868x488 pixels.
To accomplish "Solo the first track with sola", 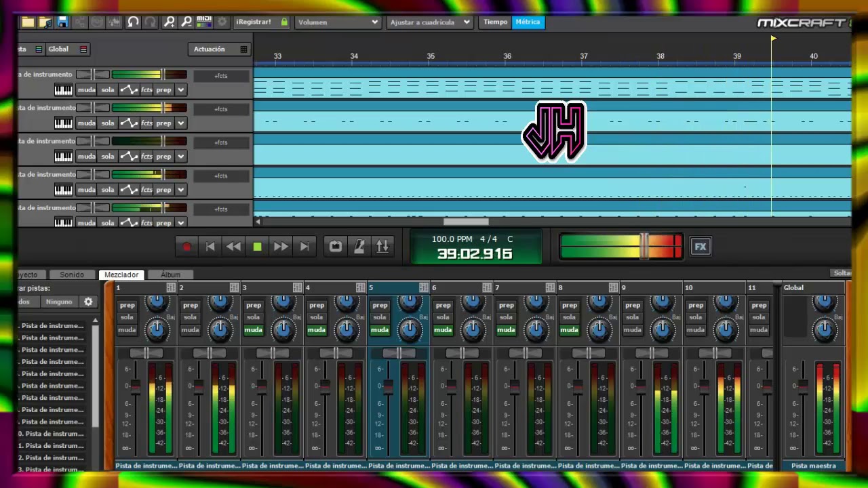I will click(x=108, y=89).
